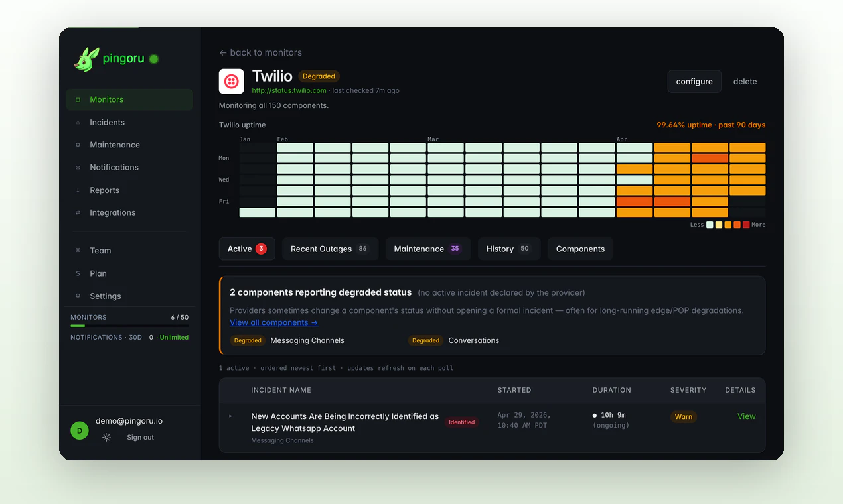This screenshot has height=504, width=843.
Task: Expand the Whatsapp Account incident row
Action: (x=230, y=416)
